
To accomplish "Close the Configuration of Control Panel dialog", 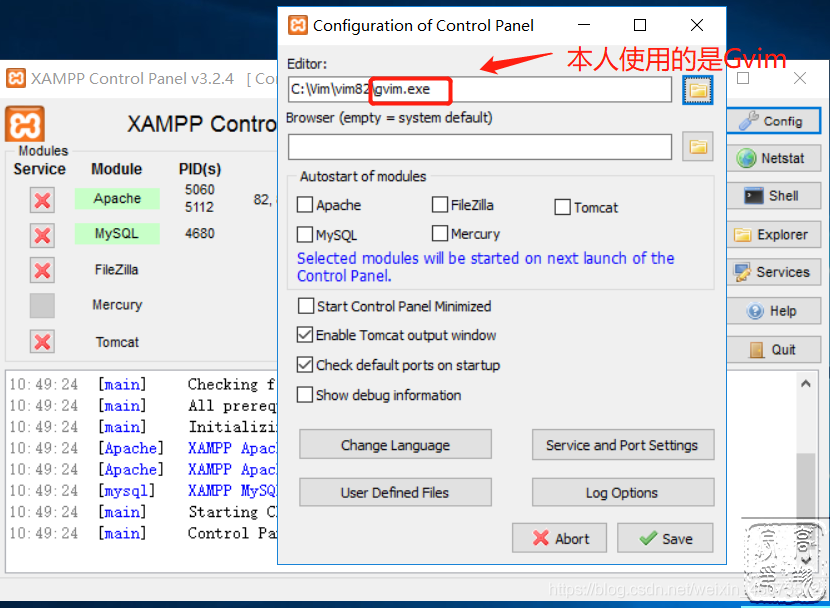I will [697, 25].
